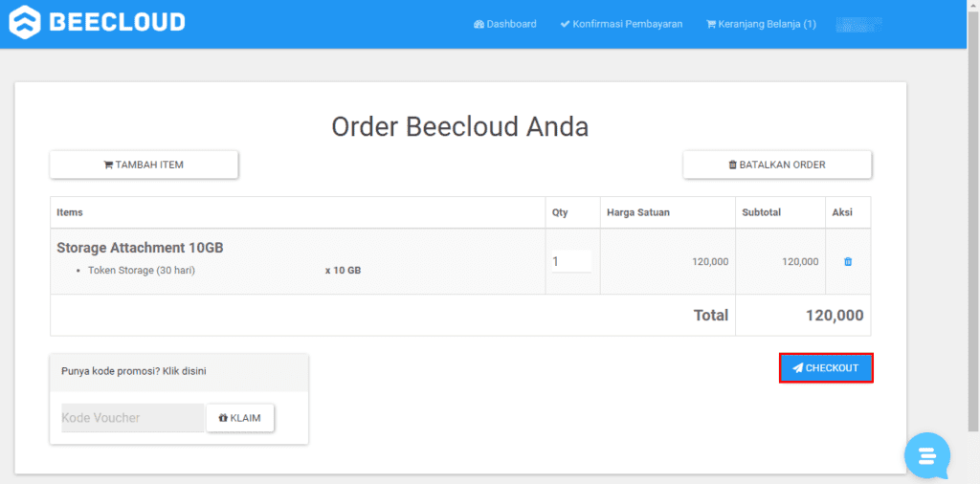
Task: Click the BATALKAN ORDER button
Action: (777, 165)
